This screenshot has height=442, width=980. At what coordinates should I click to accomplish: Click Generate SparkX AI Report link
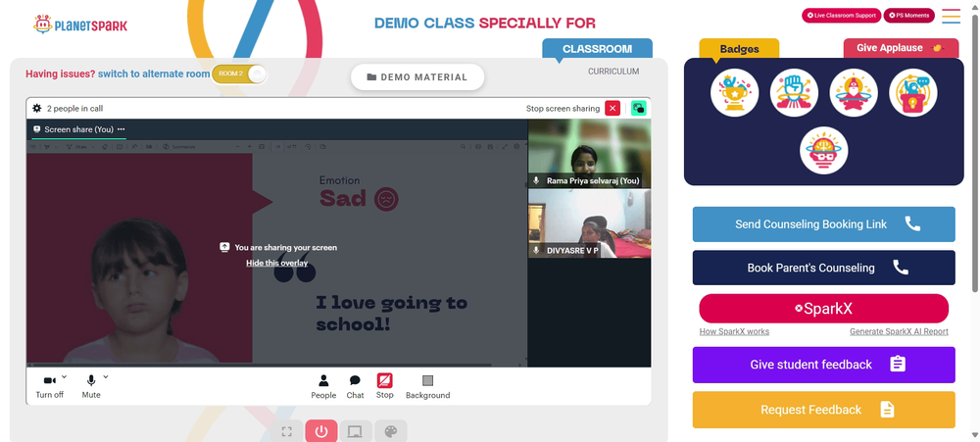[x=899, y=331]
